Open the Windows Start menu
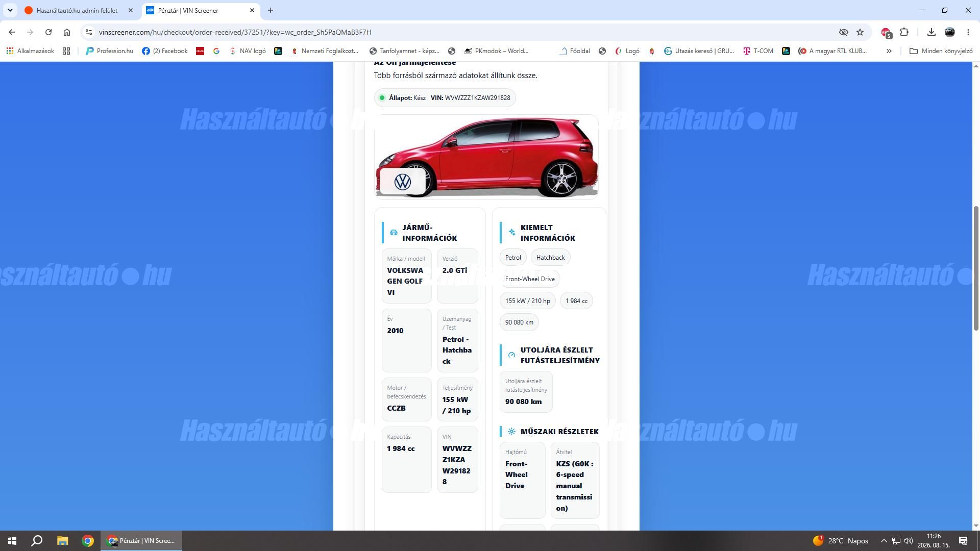 point(12,541)
